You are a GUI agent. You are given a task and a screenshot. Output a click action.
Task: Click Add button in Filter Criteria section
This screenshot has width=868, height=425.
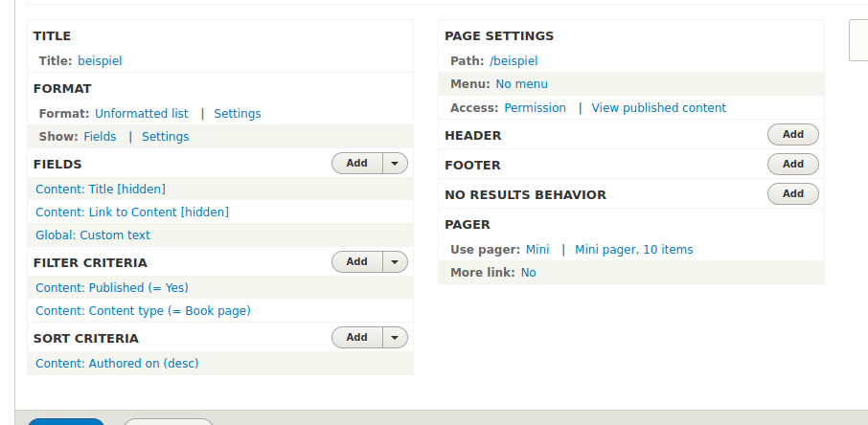(x=357, y=261)
